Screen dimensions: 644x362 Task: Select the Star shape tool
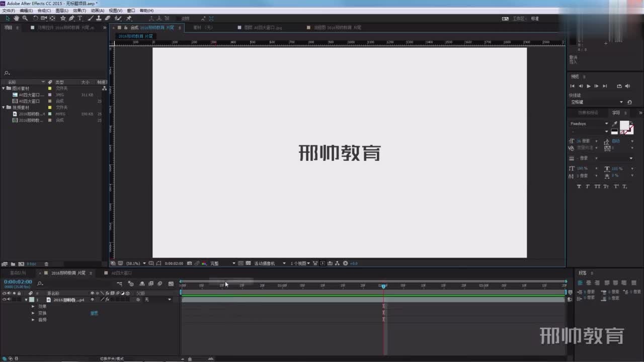pos(63,18)
